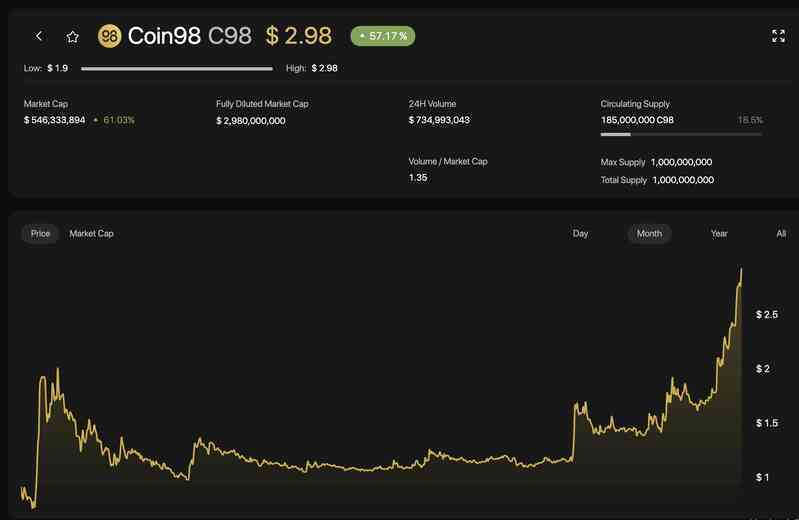Click the $ 2.98 current price
799x520 pixels.
tap(299, 36)
